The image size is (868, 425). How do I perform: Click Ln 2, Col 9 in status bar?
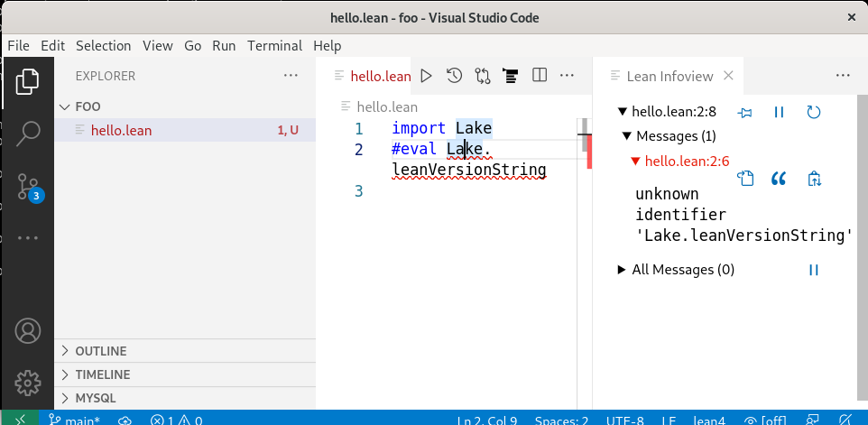[x=487, y=420]
